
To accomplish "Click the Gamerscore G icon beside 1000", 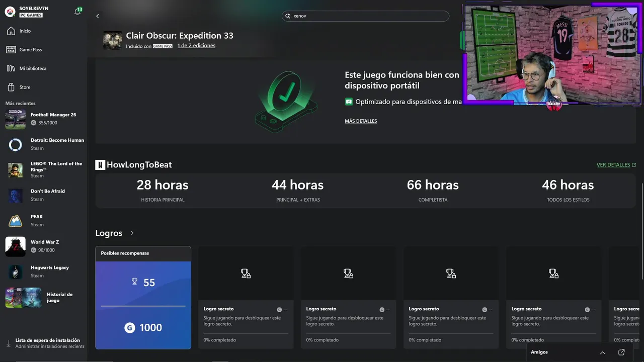I will pos(130,328).
